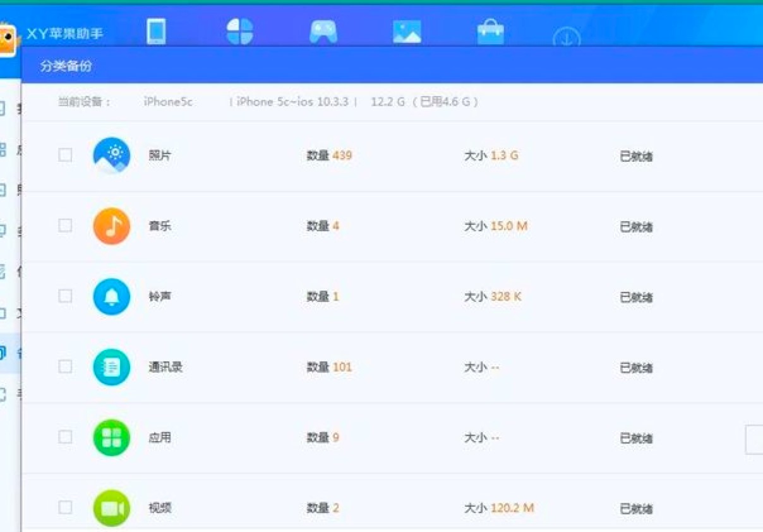Click the 大小 1.3 G value
Screen dimensions: 763x532
(x=491, y=155)
